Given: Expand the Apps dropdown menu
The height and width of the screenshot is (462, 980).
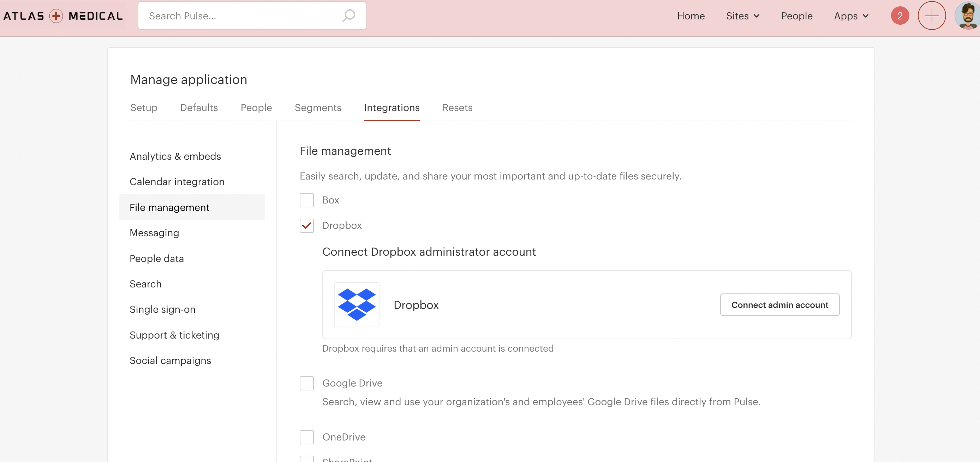Looking at the screenshot, I should (851, 16).
